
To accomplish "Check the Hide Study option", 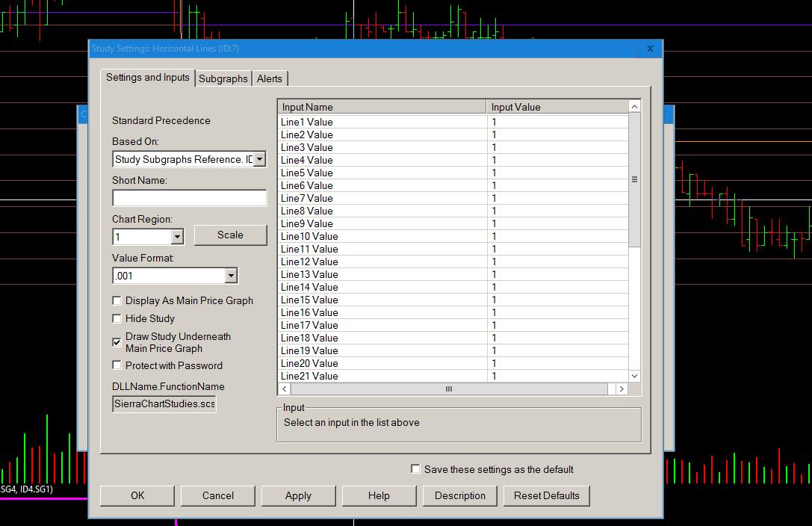I will click(117, 319).
